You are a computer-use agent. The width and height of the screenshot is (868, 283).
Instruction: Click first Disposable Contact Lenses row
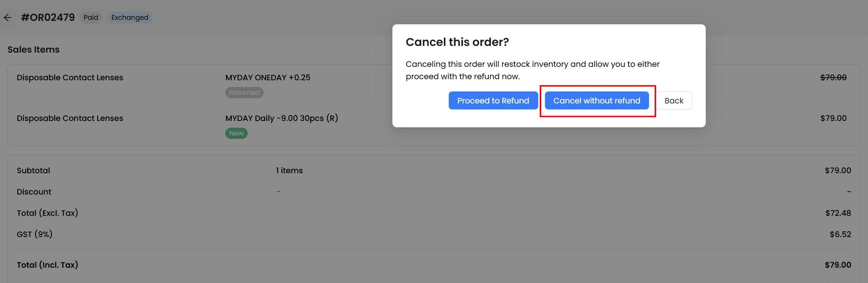tap(434, 85)
